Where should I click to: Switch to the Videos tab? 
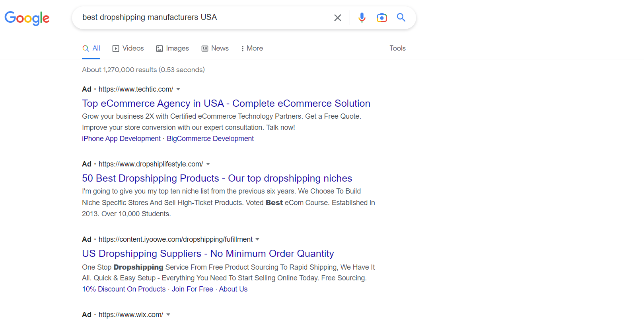128,49
